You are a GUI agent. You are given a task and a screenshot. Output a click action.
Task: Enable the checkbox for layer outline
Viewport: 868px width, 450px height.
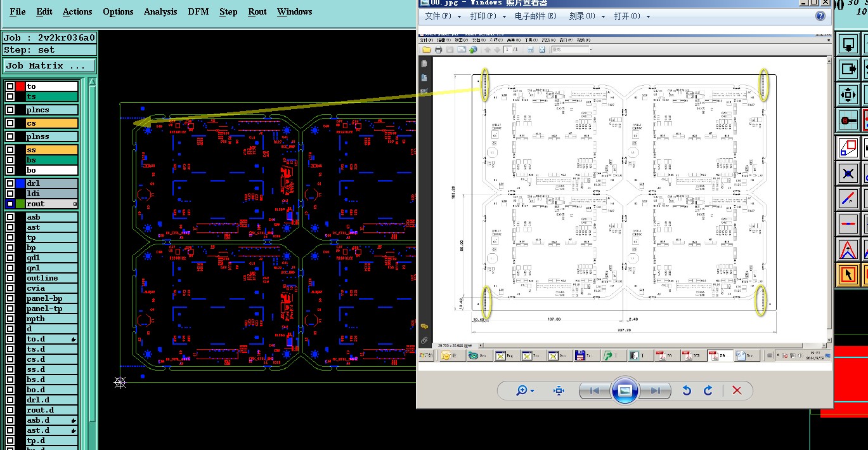[x=10, y=278]
